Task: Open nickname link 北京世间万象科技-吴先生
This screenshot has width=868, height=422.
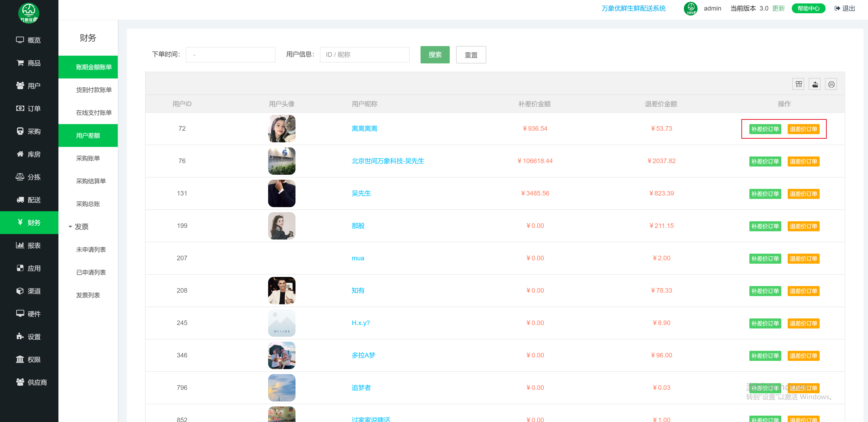Action: 387,161
